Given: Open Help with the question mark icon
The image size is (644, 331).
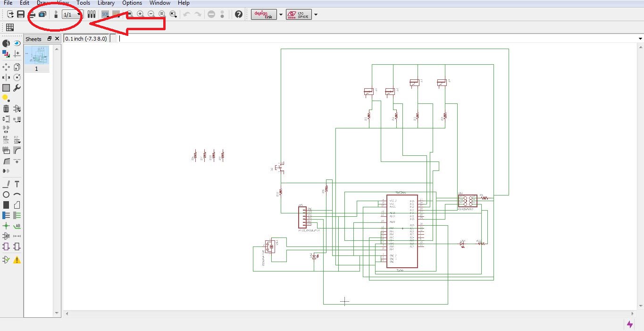Looking at the screenshot, I should tap(239, 15).
